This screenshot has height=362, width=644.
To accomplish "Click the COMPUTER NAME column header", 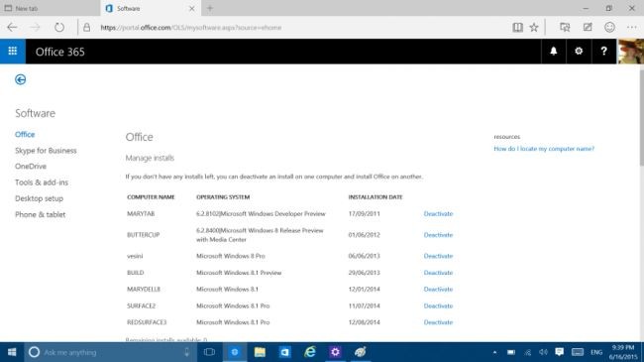I will [x=151, y=197].
